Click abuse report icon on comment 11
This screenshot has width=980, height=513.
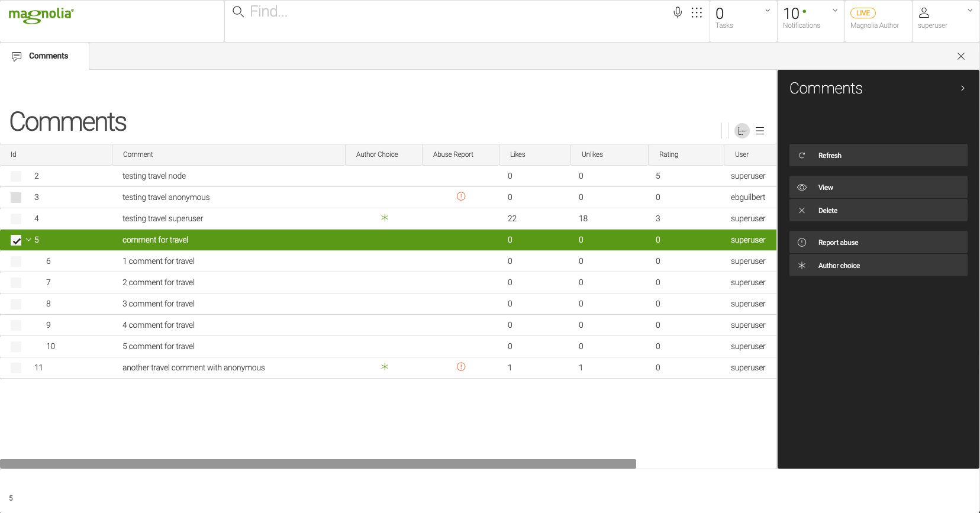coord(461,367)
